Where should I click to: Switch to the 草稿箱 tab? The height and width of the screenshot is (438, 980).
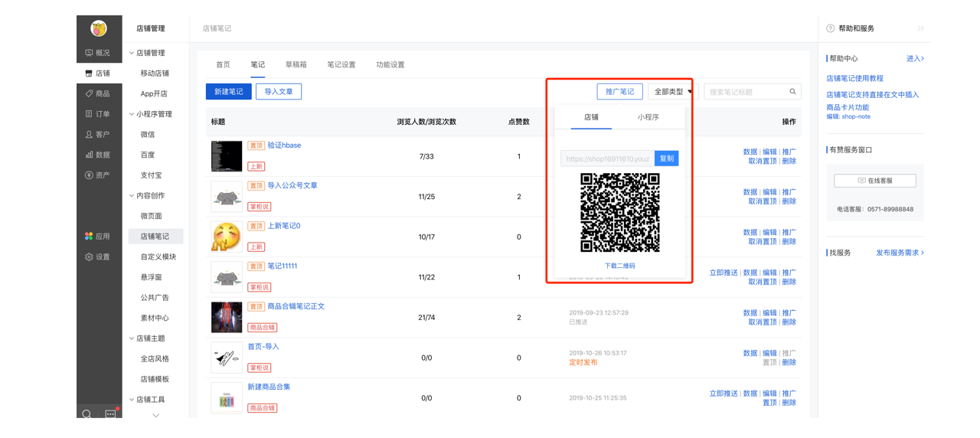(296, 65)
